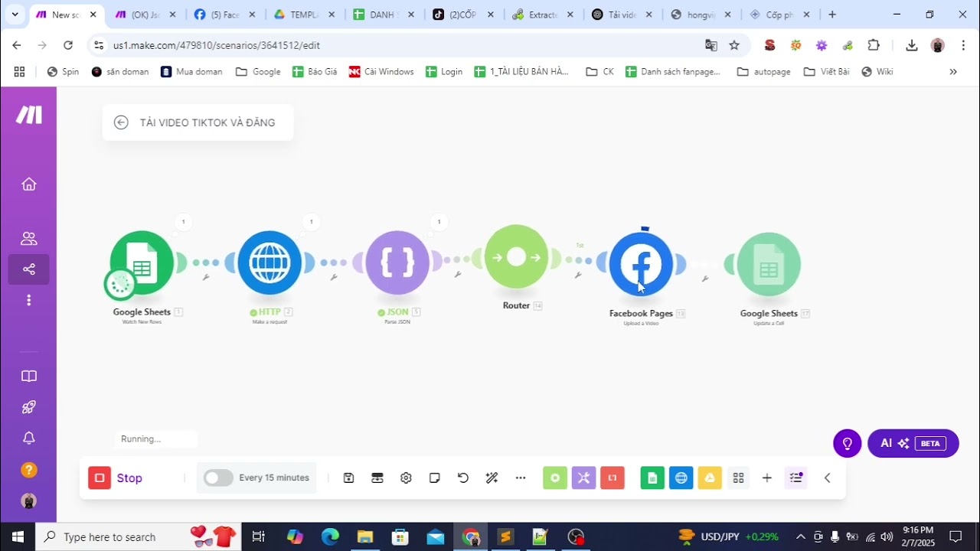Open the Make home icon in sidebar
The width and height of the screenshot is (980, 551).
(28, 184)
